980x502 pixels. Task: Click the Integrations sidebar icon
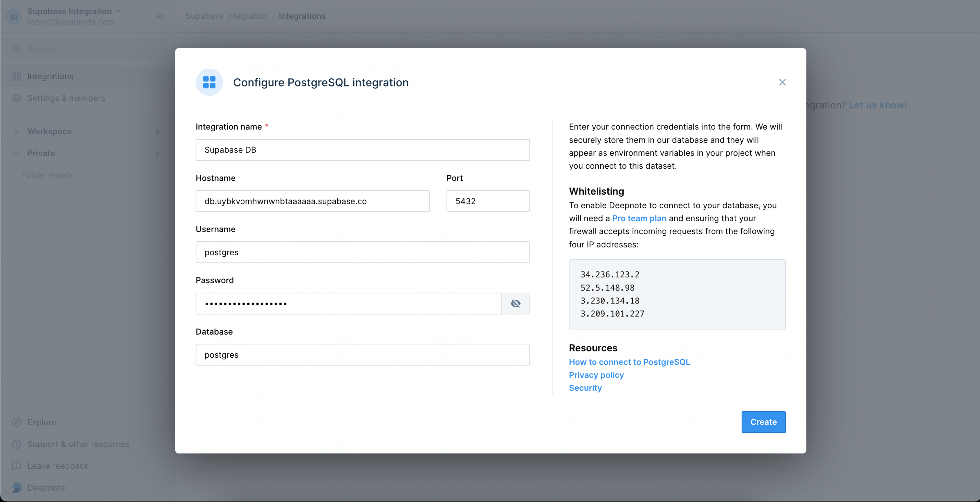pos(16,77)
